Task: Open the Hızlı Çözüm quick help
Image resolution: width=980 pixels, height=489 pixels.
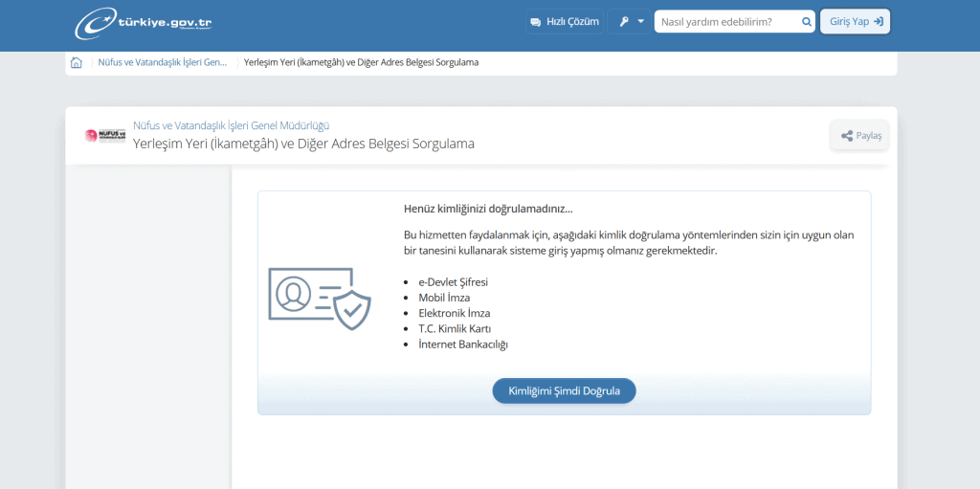Action: coord(565,21)
